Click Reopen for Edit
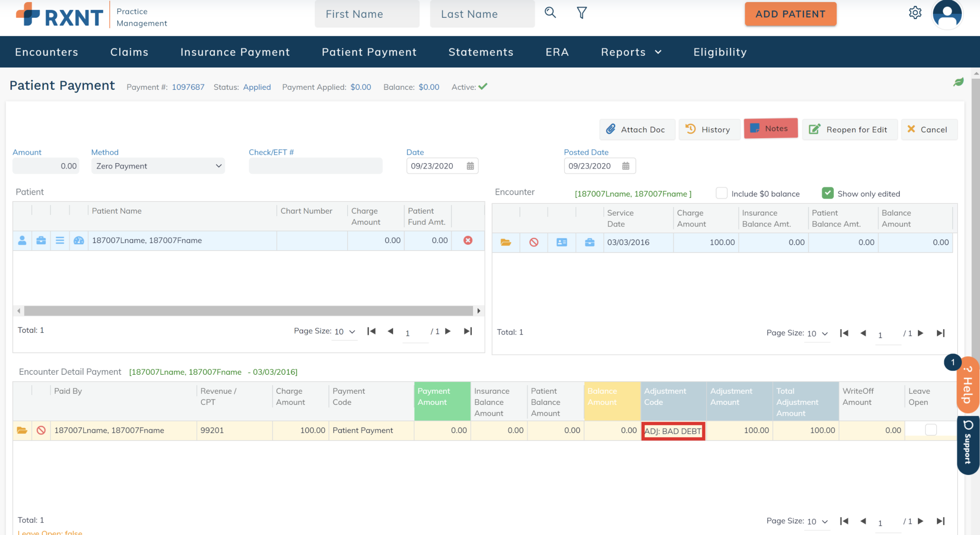 [850, 130]
